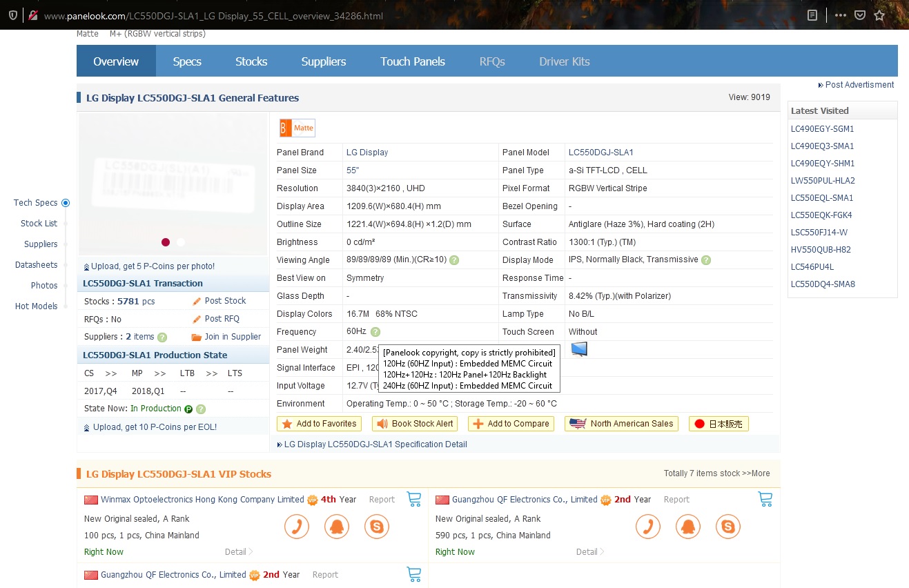Screen dimensions: 909x588
Task: Open LG Display panel brand link
Action: tap(367, 153)
